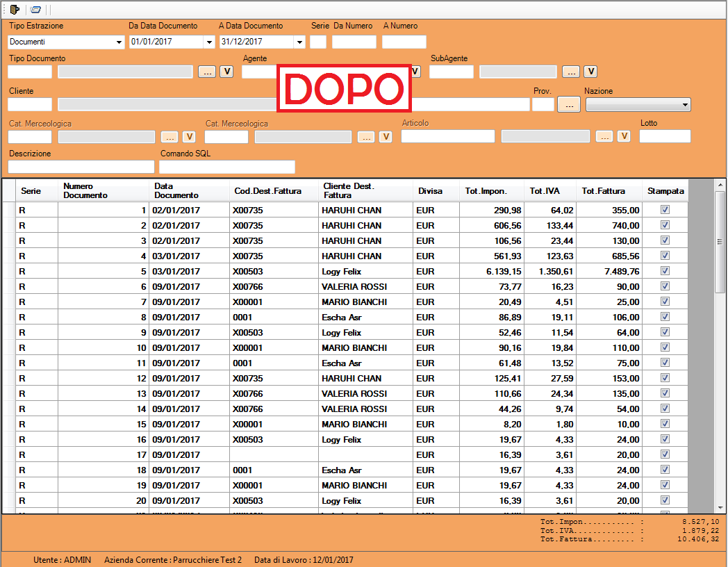Click the V icon beside SubAgente field
This screenshot has height=567, width=728.
point(590,71)
